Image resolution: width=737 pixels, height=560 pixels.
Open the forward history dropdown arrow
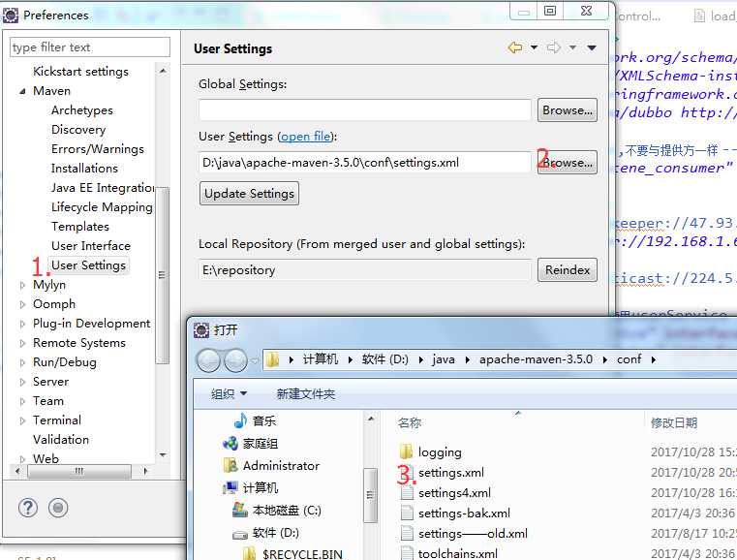[572, 47]
